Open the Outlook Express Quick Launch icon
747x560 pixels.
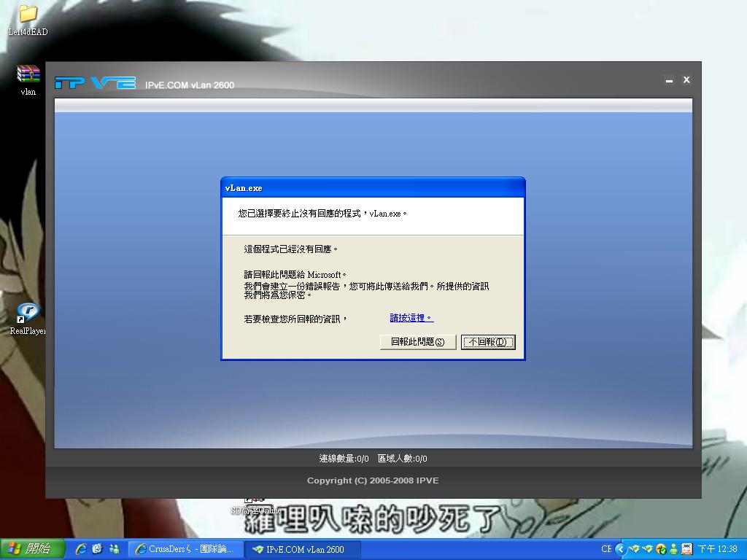98,549
